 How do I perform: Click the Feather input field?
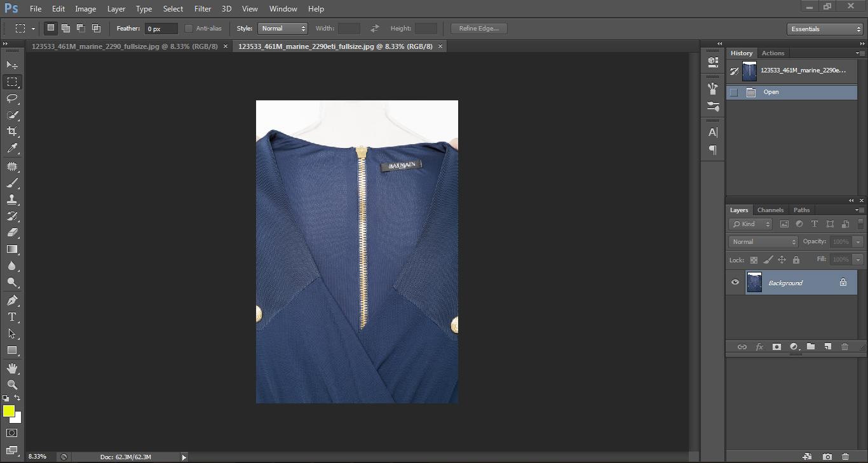click(161, 29)
